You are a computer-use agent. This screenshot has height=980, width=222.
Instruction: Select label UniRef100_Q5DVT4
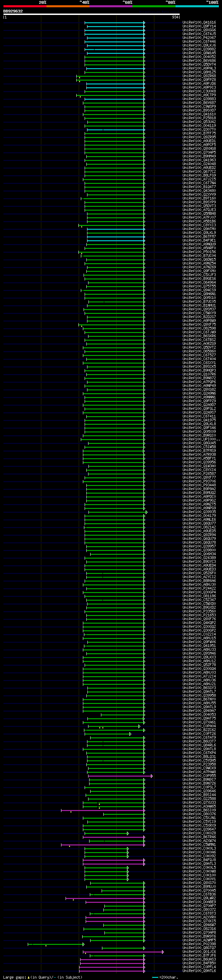pyautogui.click(x=199, y=65)
